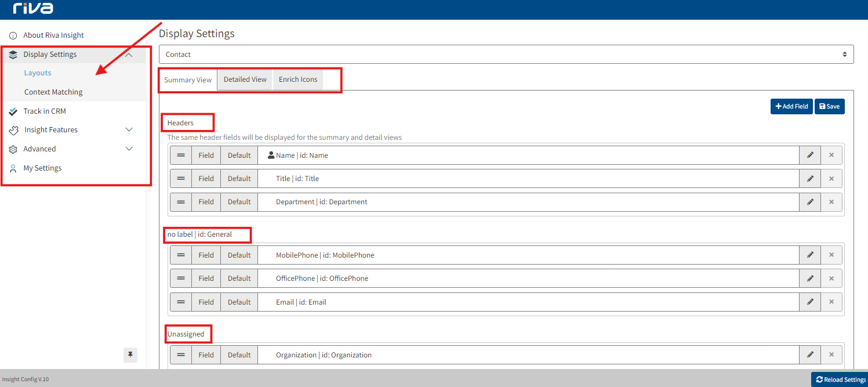
Task: Click the Add Field button
Action: tap(791, 106)
